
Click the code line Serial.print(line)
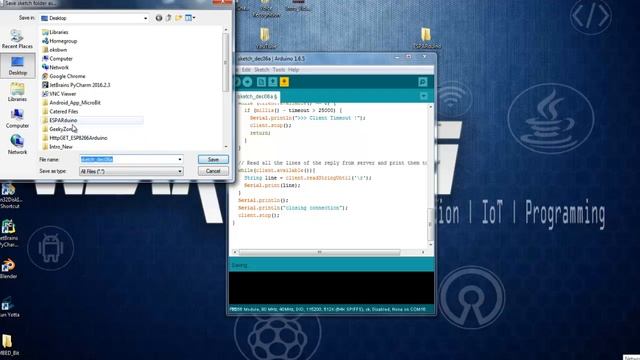[272, 185]
